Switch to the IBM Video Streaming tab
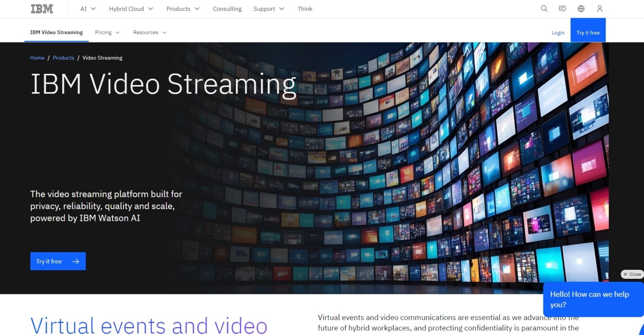 tap(56, 32)
